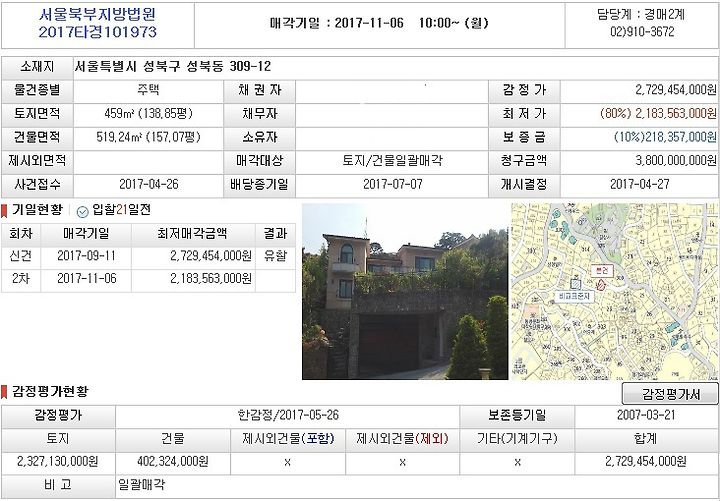This screenshot has height=501, width=720.
Task: Click the 감정가 label cell
Action: tap(524, 90)
